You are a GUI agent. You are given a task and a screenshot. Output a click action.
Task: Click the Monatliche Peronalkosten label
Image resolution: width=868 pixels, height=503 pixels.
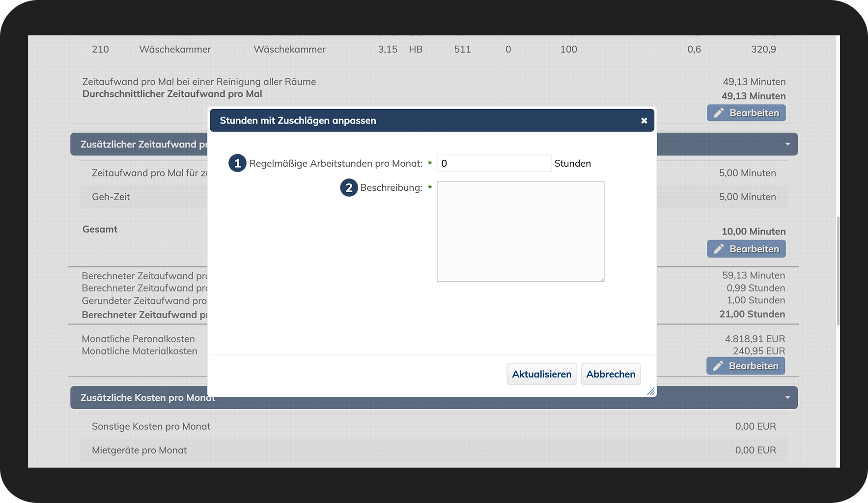(139, 339)
